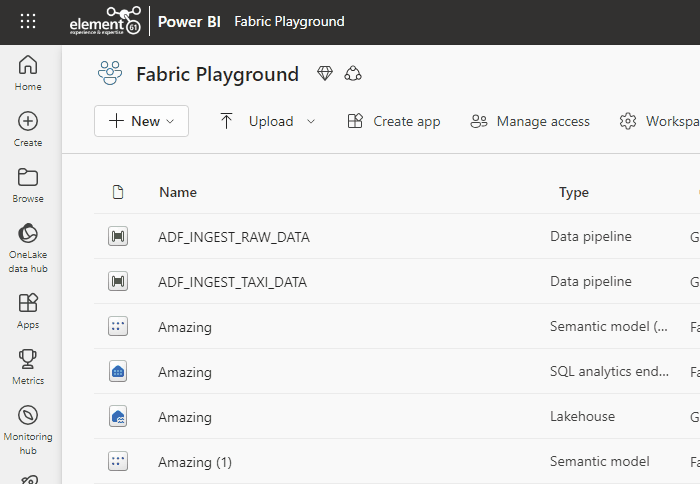Image resolution: width=700 pixels, height=484 pixels.
Task: Expand the Upload dropdown chevron
Action: [310, 121]
